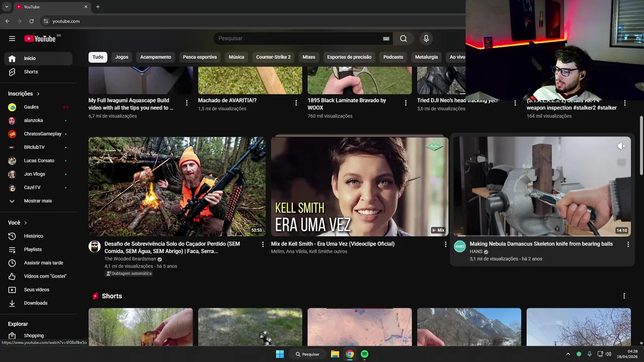This screenshot has width=644, height=362.
Task: Open 1895 Black Laminate Bravado video title
Action: pos(347,104)
